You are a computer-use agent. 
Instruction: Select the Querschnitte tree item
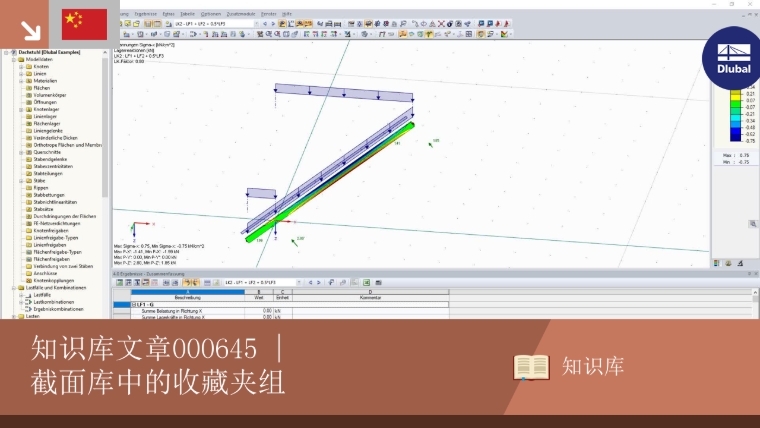(47, 152)
